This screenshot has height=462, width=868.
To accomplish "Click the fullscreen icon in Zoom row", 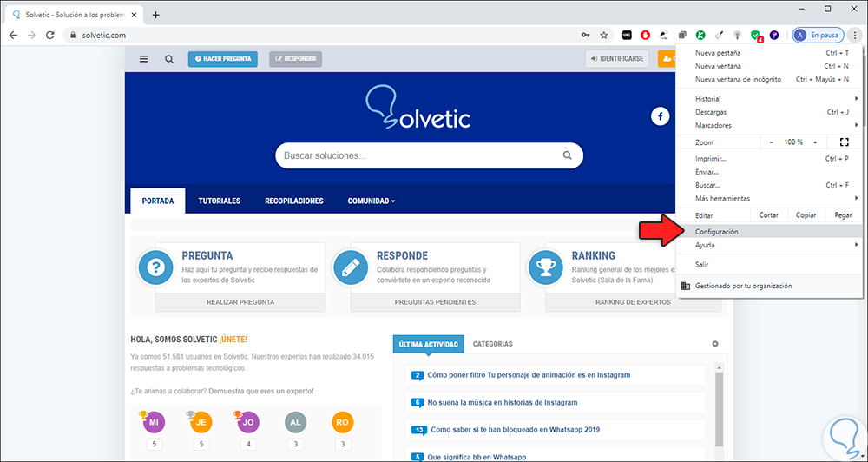I will [x=844, y=142].
